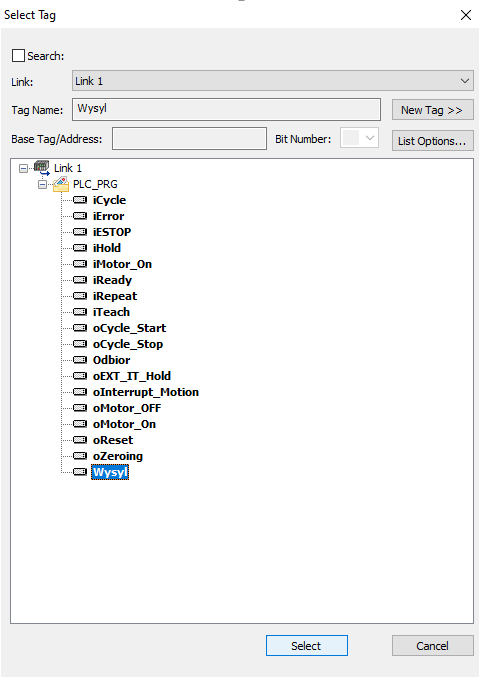Click the Tag Name input field
The image size is (479, 678).
226,109
